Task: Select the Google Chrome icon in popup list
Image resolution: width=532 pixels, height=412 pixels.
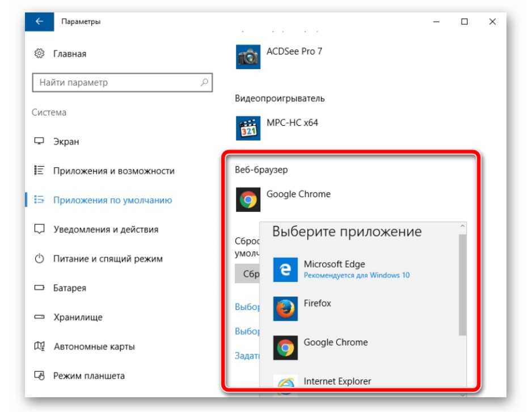Action: click(x=285, y=347)
